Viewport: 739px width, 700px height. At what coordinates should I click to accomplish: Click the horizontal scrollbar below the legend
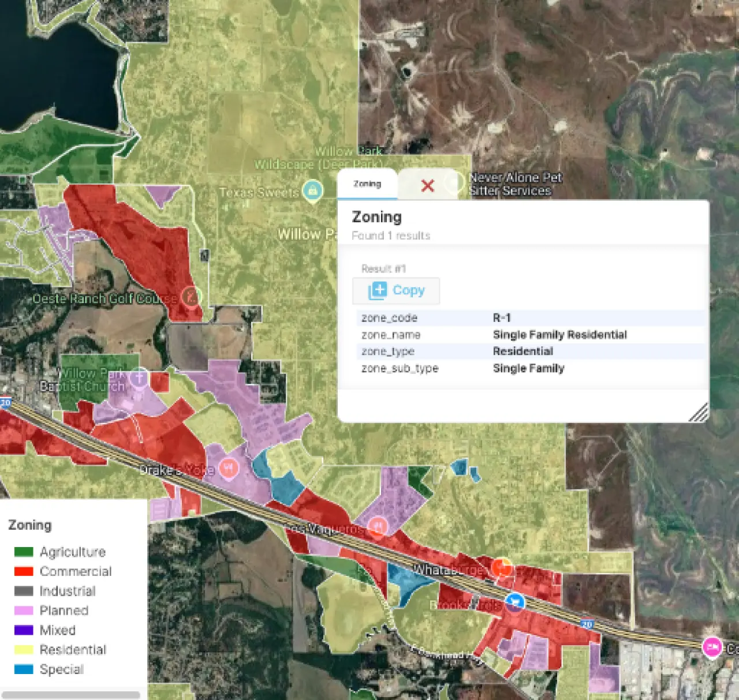(71, 695)
